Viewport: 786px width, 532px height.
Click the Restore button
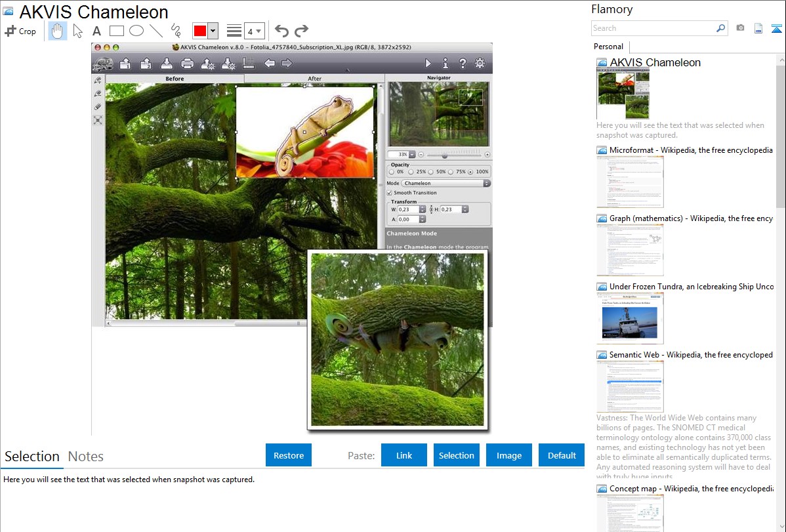(x=289, y=455)
